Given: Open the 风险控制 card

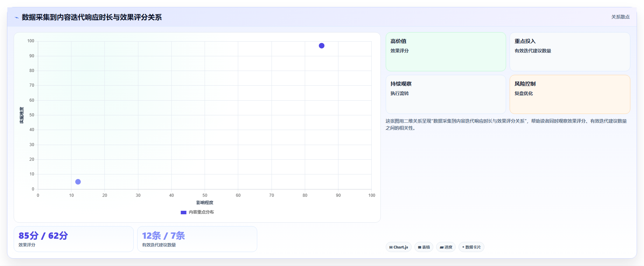Looking at the screenshot, I should tap(570, 94).
